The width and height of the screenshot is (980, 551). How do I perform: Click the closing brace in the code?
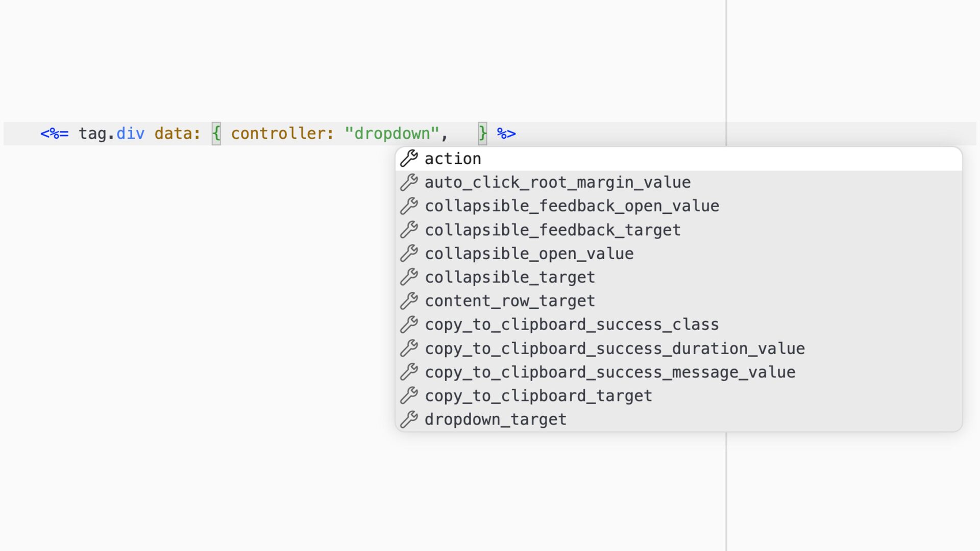tap(482, 134)
